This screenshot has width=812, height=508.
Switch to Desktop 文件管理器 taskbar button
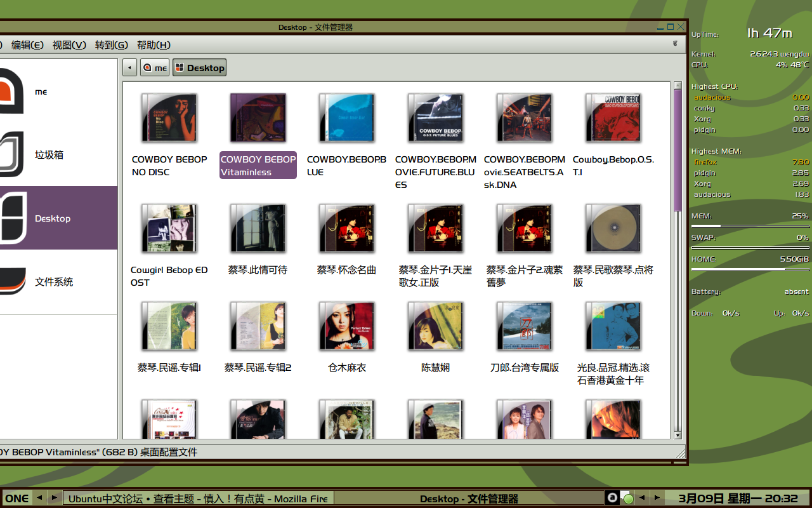tap(469, 498)
